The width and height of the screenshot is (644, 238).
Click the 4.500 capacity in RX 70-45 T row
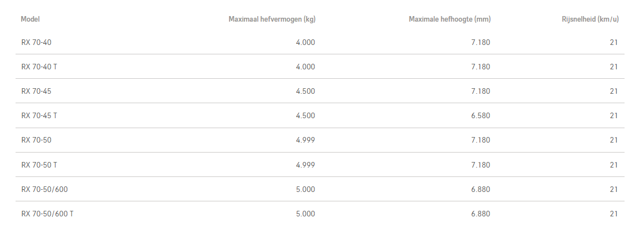point(305,115)
